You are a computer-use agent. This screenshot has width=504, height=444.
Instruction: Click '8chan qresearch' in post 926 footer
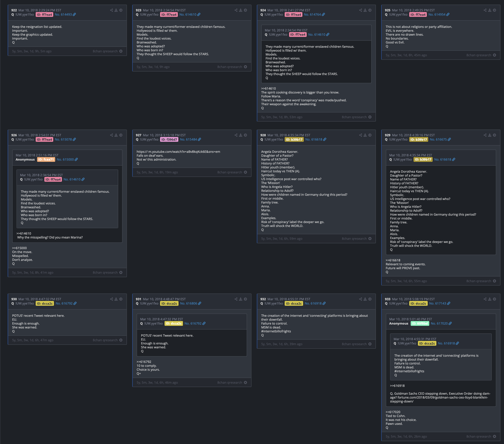(105, 272)
